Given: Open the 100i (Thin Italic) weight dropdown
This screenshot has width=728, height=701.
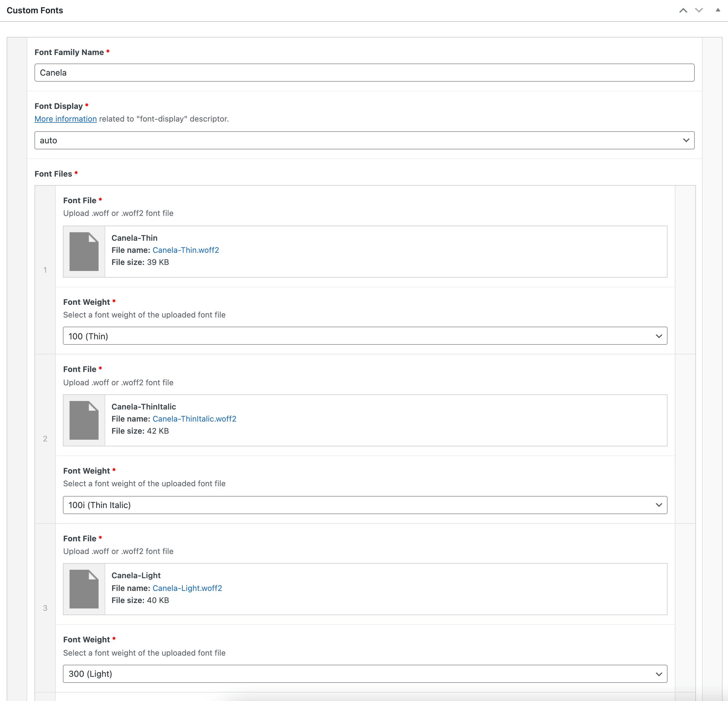Looking at the screenshot, I should coord(365,505).
